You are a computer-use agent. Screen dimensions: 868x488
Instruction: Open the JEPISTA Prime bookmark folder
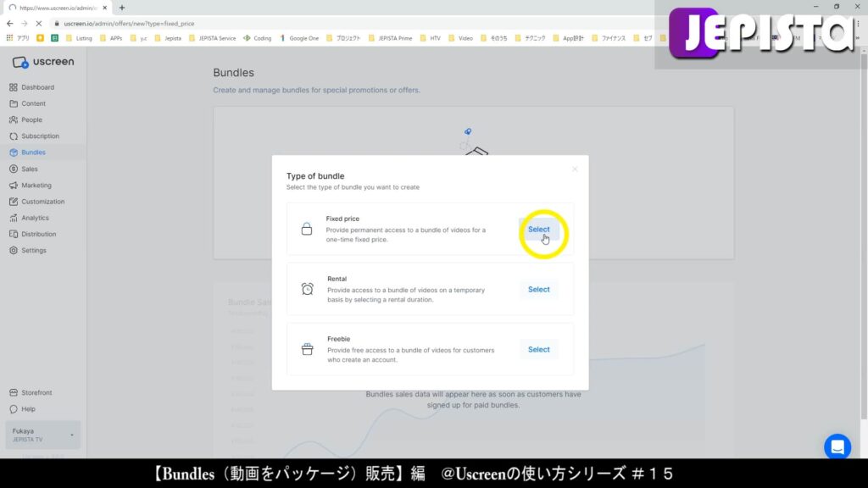click(390, 38)
